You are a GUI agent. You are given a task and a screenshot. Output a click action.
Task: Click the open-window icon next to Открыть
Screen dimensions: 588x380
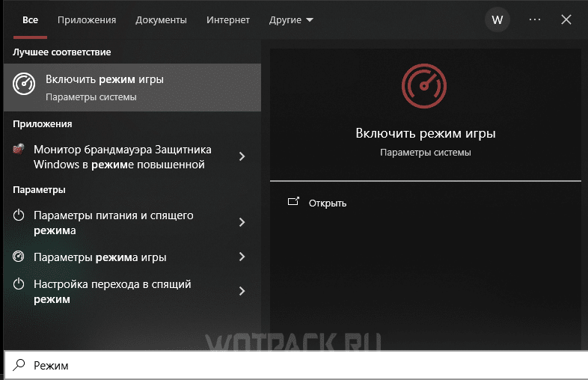tap(293, 201)
